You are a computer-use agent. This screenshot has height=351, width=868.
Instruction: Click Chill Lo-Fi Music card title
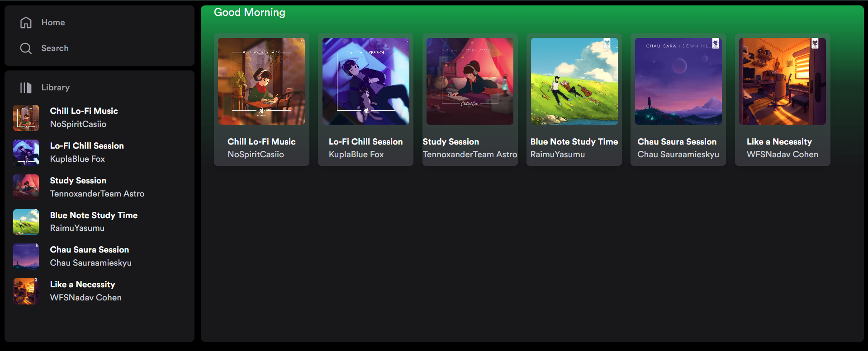(x=261, y=142)
